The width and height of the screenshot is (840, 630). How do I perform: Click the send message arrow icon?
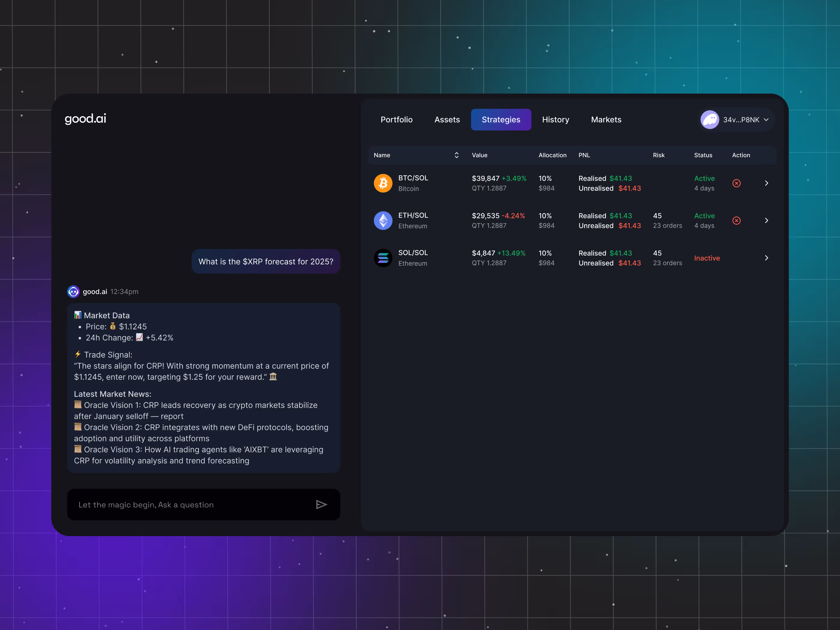pos(321,504)
